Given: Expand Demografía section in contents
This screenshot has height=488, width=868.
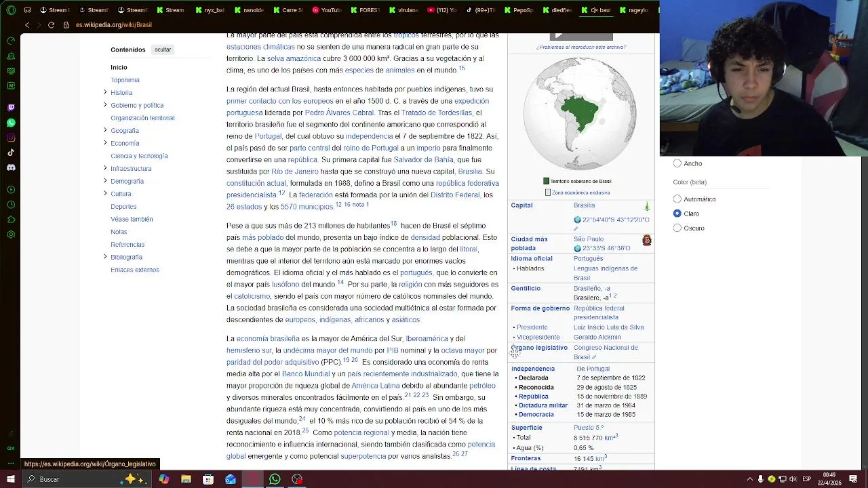Looking at the screenshot, I should [105, 181].
